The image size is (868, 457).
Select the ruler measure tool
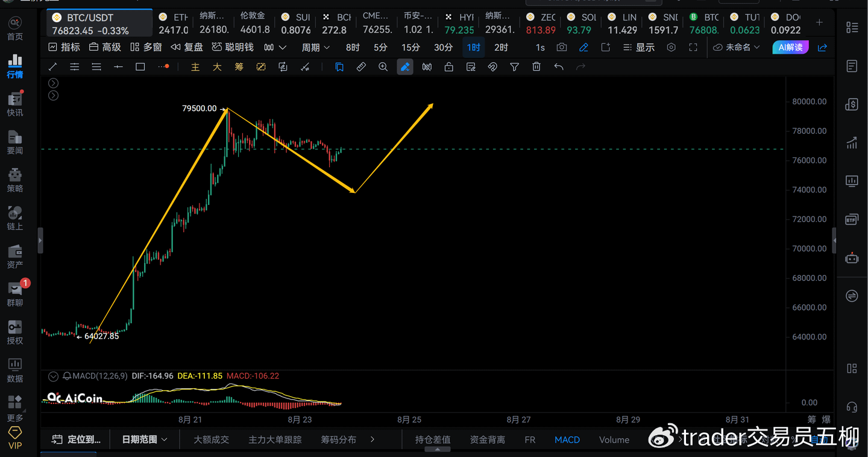(x=361, y=67)
